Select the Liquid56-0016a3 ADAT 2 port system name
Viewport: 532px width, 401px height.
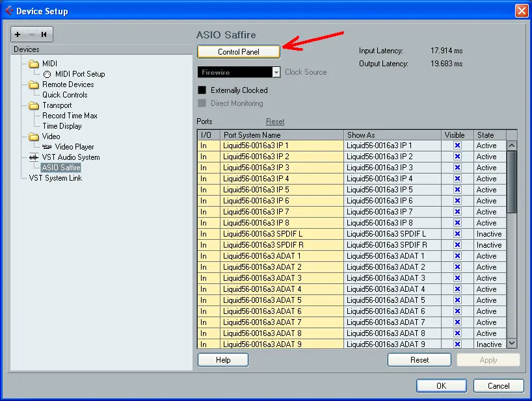point(282,266)
